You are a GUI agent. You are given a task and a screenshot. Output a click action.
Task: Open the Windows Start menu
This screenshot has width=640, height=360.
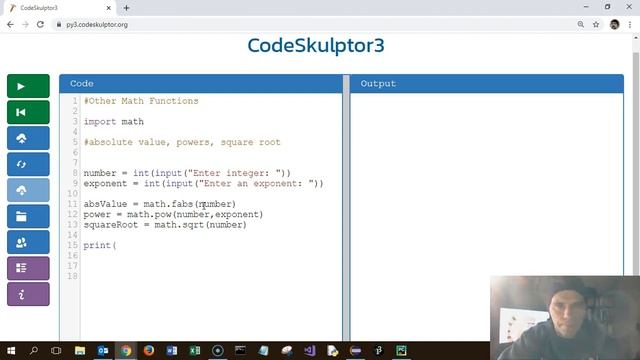(x=11, y=351)
